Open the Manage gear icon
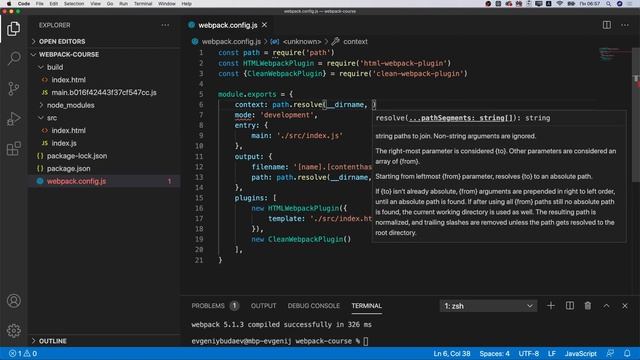 click(13, 330)
